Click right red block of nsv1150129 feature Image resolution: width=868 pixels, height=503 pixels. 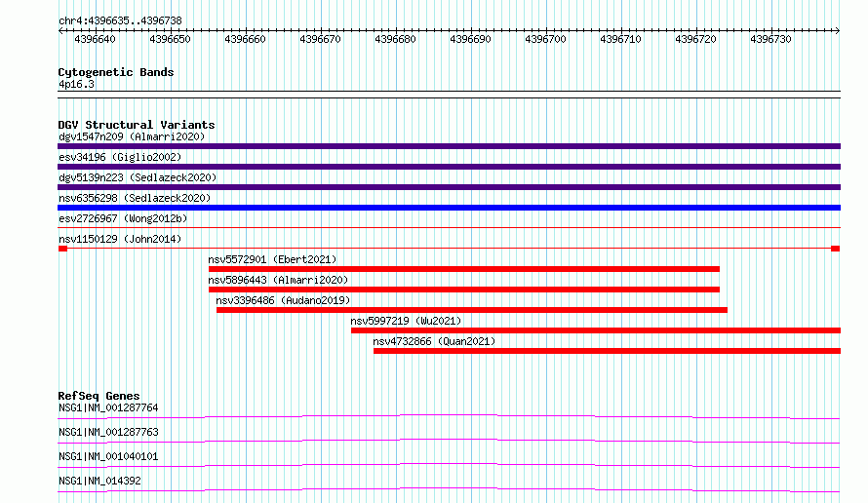pos(836,249)
